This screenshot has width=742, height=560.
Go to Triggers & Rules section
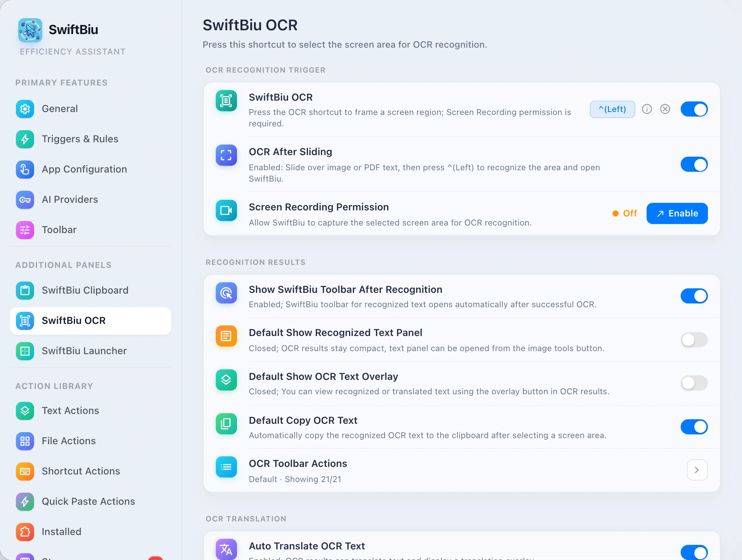click(90, 139)
